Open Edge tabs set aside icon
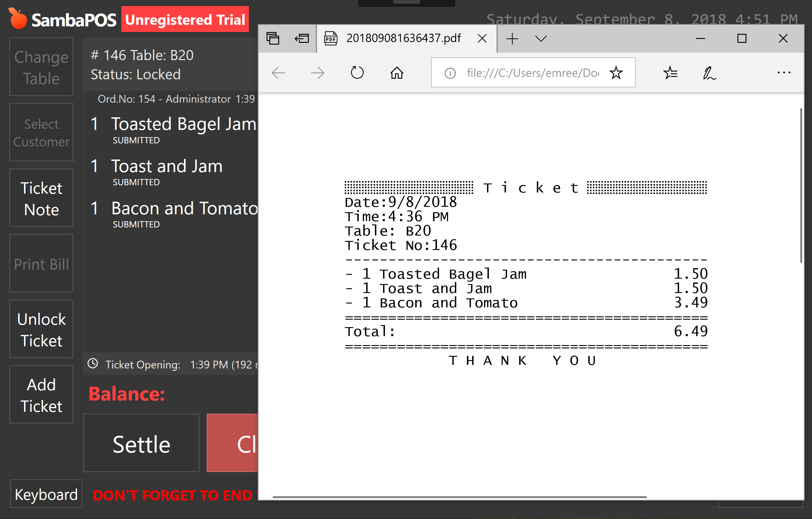 pyautogui.click(x=273, y=38)
